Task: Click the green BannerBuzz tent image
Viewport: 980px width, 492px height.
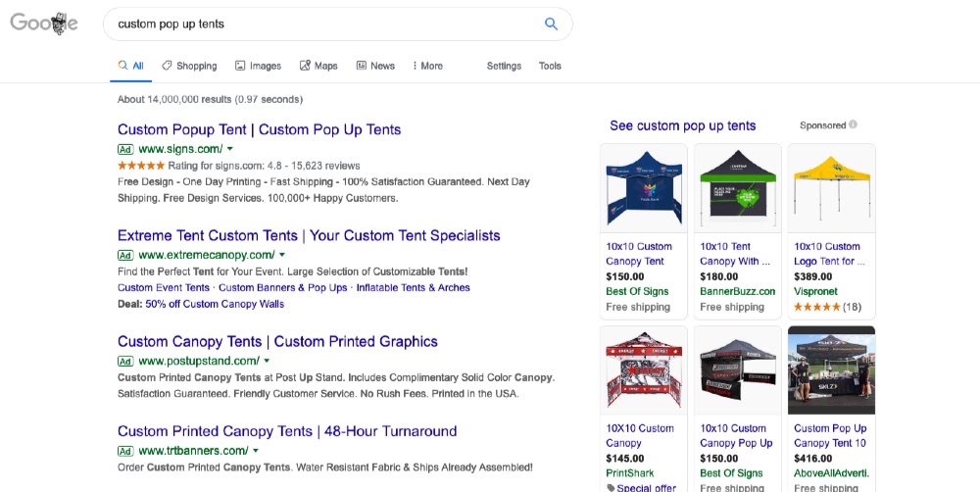Action: pyautogui.click(x=738, y=188)
